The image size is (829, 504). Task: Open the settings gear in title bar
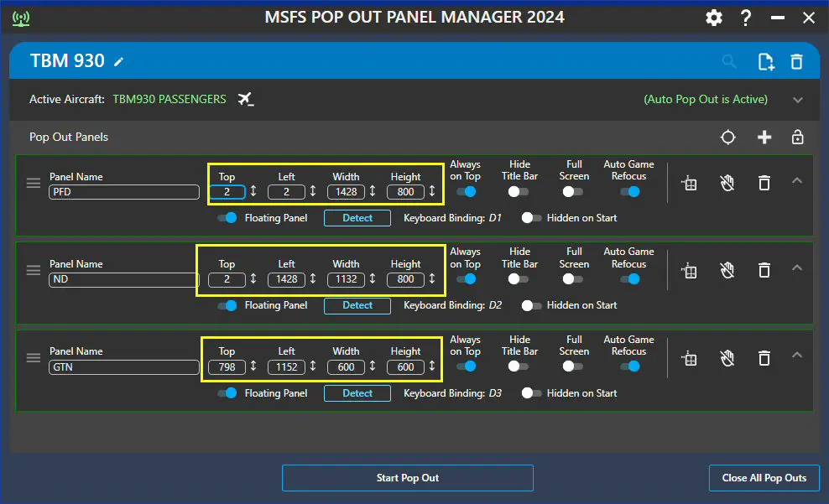[x=714, y=18]
